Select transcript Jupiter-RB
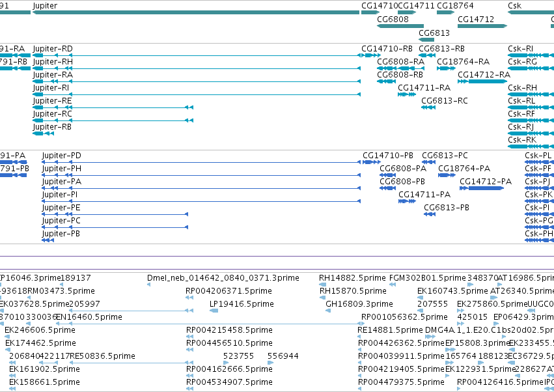Image resolution: width=554 pixels, height=392 pixels. (43, 133)
